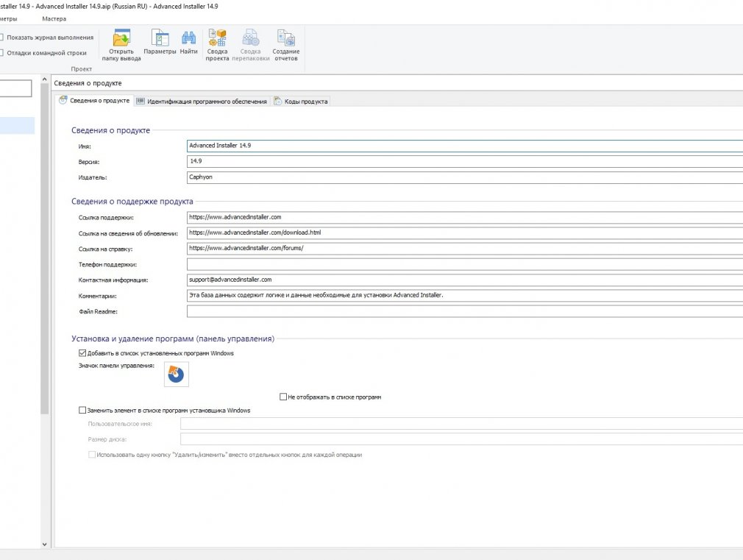
Task: Focus the Файл Readme field
Action: [465, 311]
